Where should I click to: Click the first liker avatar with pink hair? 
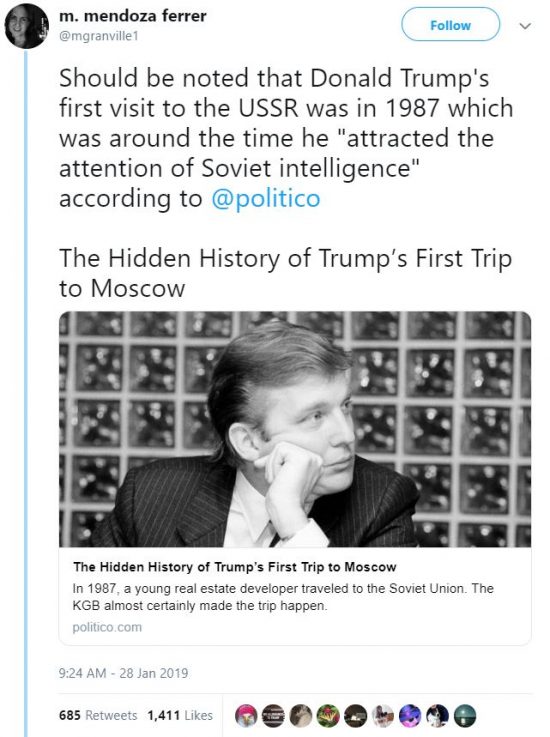[245, 715]
